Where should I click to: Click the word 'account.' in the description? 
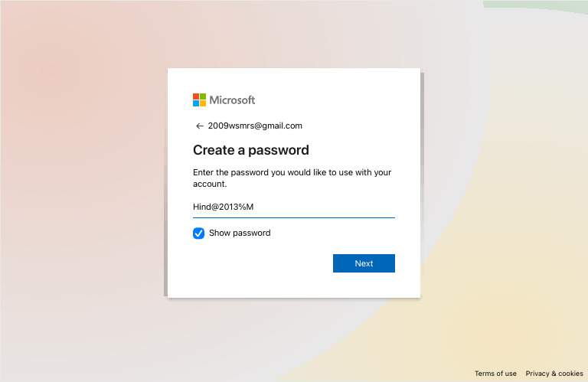click(x=210, y=184)
